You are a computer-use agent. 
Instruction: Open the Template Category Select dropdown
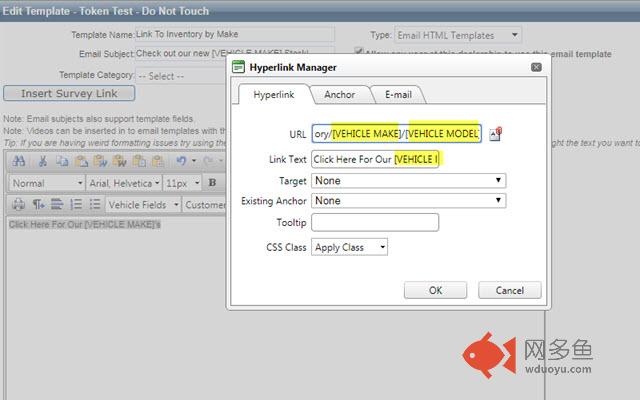[180, 76]
